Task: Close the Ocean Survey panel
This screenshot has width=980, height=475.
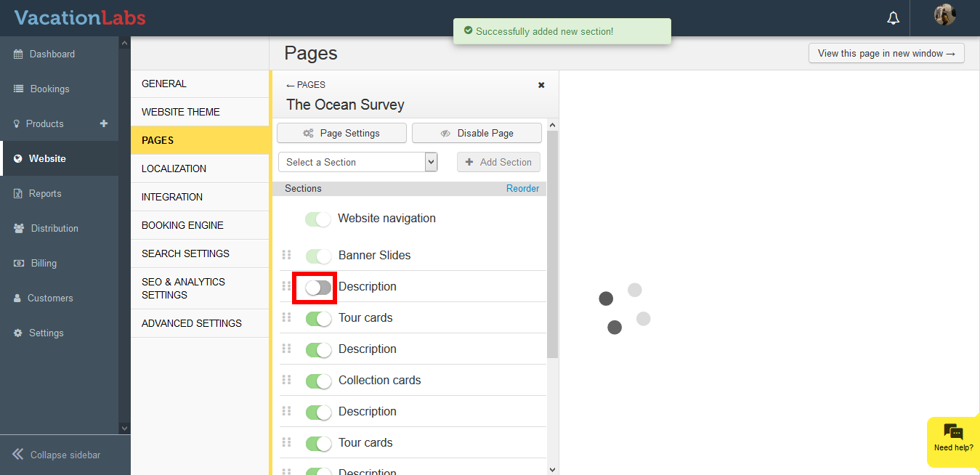Action: 541,85
